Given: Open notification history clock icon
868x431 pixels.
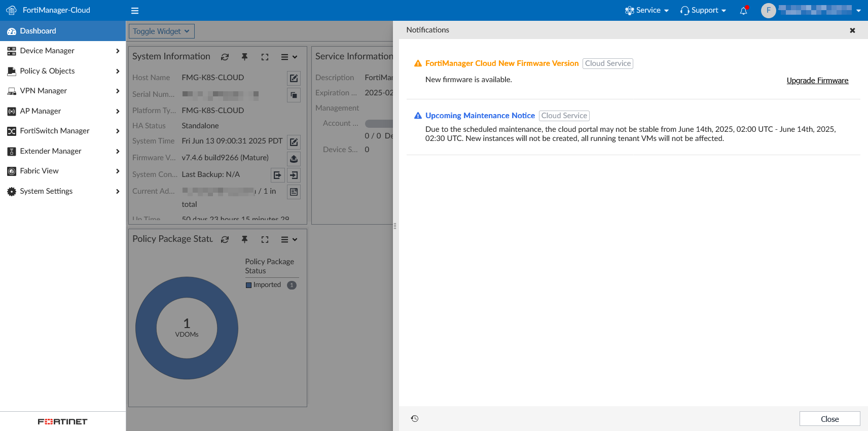Looking at the screenshot, I should [415, 419].
